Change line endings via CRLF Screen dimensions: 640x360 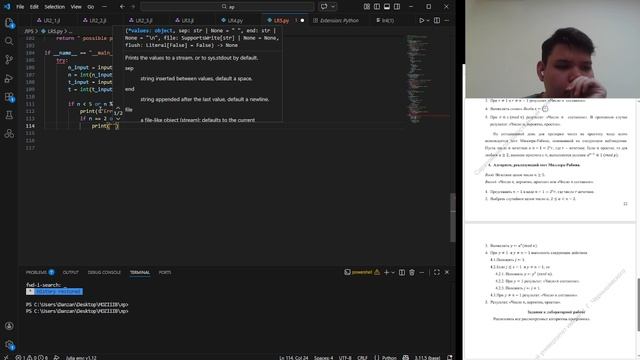tap(362, 358)
